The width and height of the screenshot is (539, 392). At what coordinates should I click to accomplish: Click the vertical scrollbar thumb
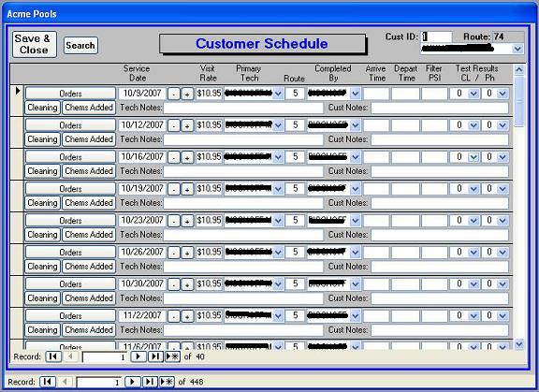pos(519,101)
